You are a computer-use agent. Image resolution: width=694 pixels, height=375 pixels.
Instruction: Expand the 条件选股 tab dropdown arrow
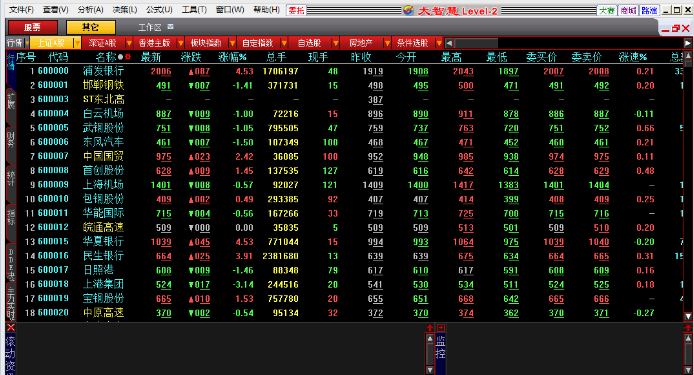pyautogui.click(x=439, y=43)
